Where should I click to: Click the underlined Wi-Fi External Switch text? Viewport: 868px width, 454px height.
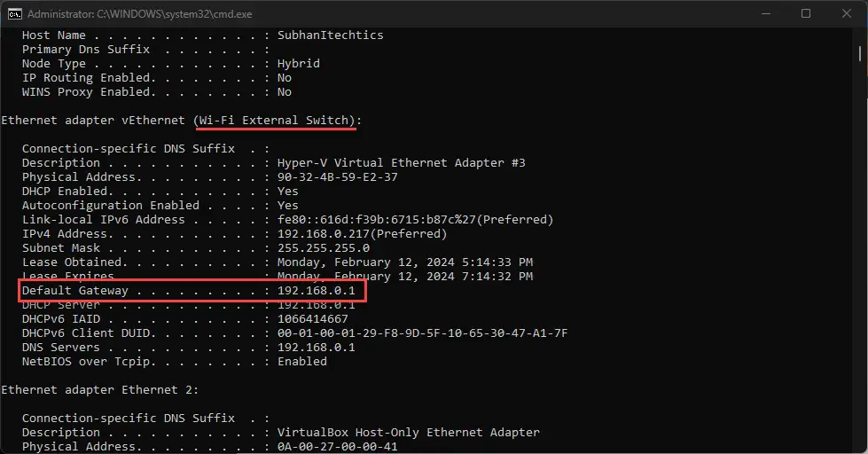click(275, 121)
